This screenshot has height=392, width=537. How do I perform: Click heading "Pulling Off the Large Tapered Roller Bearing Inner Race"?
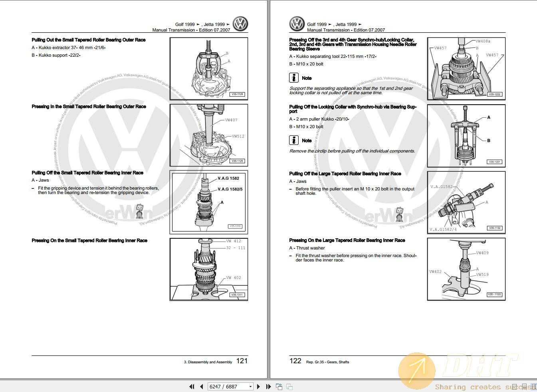click(x=345, y=174)
